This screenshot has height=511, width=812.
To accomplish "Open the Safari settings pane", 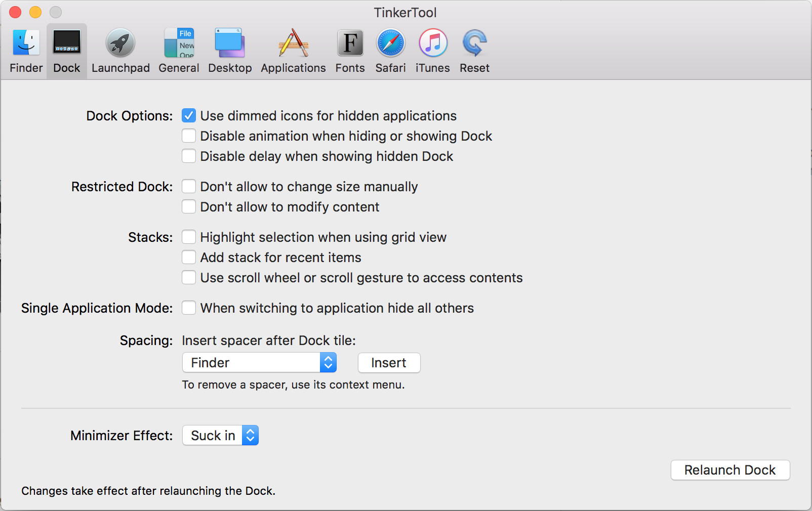I will pyautogui.click(x=390, y=48).
